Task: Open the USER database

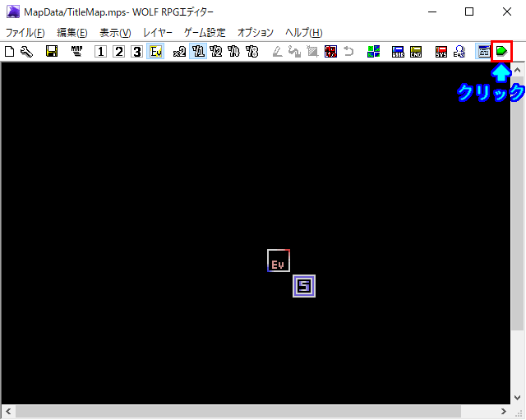Action: click(x=398, y=52)
